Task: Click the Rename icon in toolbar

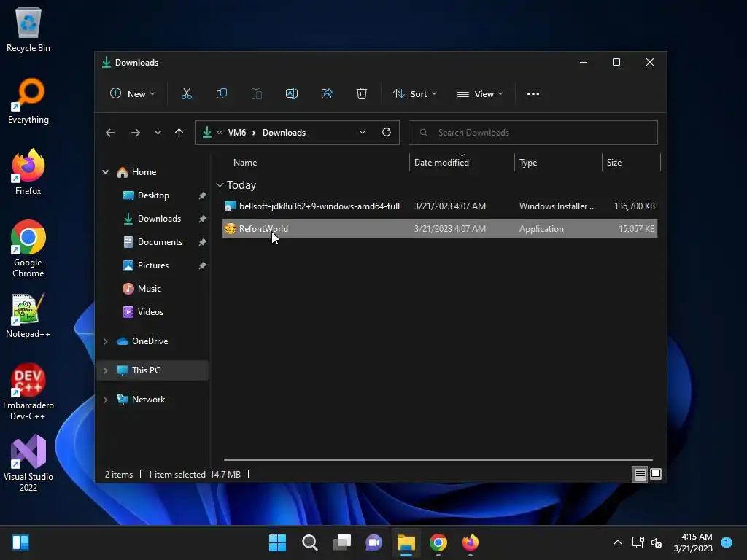Action: pyautogui.click(x=292, y=94)
